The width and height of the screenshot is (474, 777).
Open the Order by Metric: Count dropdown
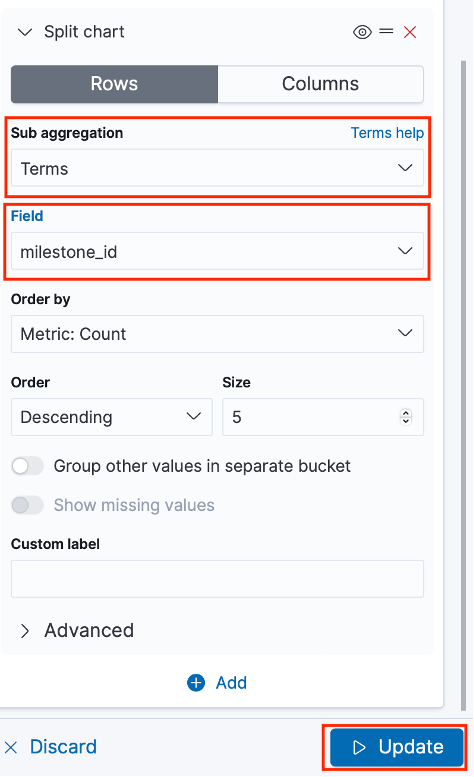(217, 334)
